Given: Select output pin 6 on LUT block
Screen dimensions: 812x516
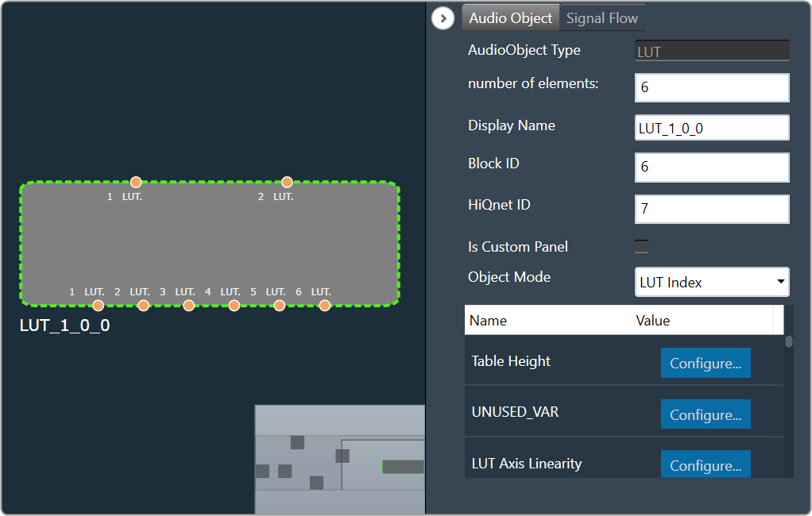Looking at the screenshot, I should (x=325, y=306).
